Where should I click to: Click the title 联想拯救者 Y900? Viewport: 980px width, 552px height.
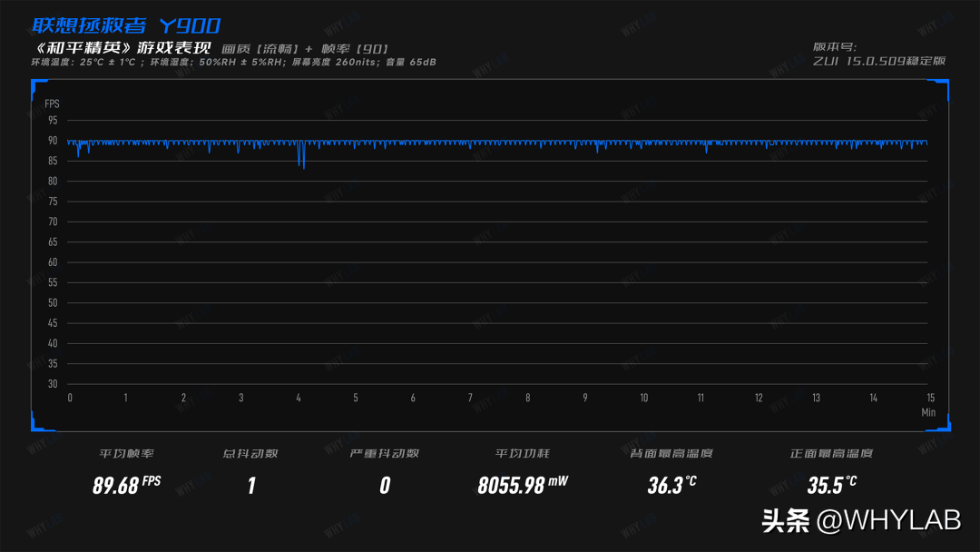(x=126, y=25)
